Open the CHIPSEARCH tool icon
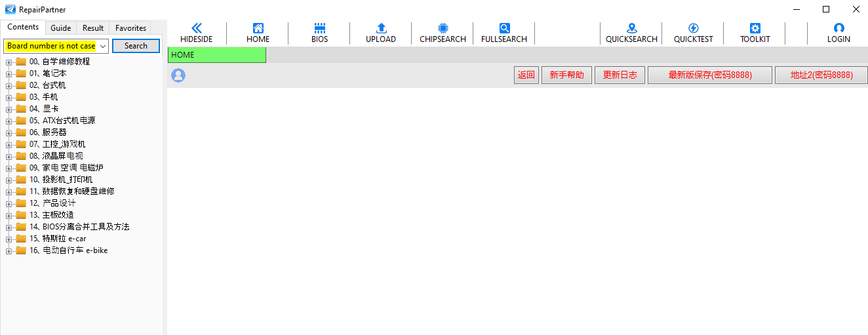The height and width of the screenshot is (335, 868). [443, 28]
